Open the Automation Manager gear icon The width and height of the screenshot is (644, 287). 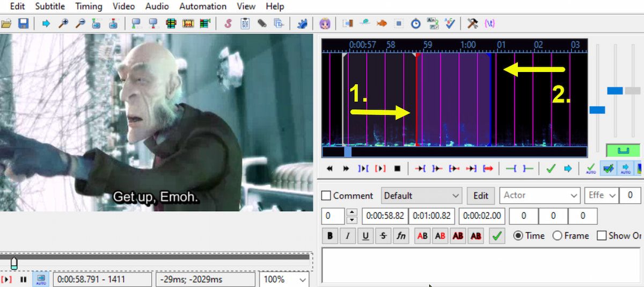click(x=302, y=24)
